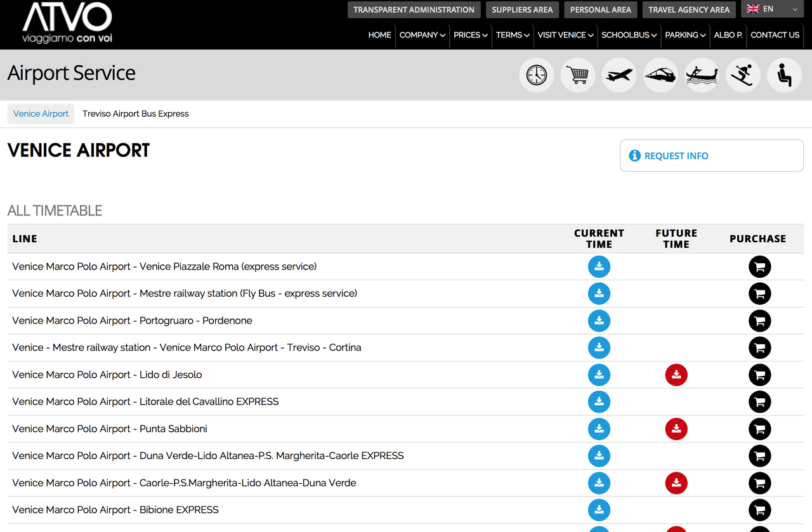Open ALBO P. menu item
812x532 pixels.
(x=728, y=35)
